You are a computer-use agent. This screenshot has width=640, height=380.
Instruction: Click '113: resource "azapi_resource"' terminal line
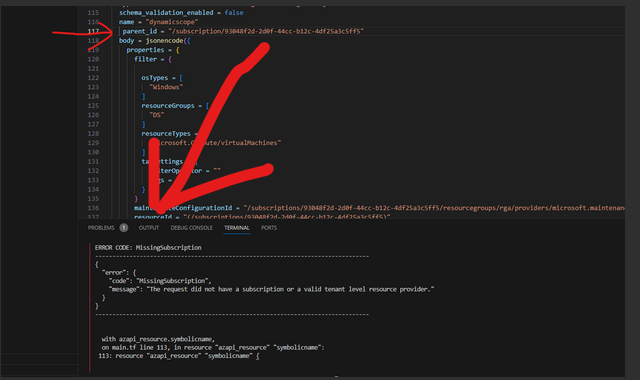pyautogui.click(x=179, y=356)
